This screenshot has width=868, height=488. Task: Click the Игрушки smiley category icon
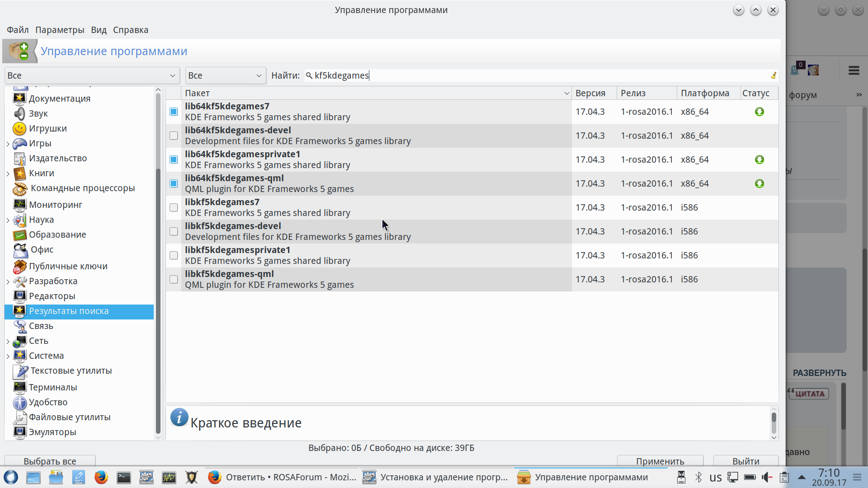[x=19, y=129]
